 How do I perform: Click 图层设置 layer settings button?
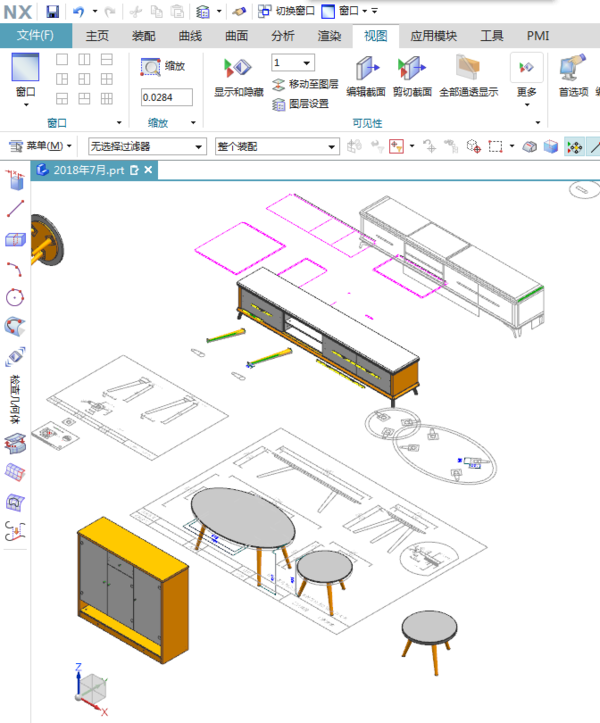(301, 104)
